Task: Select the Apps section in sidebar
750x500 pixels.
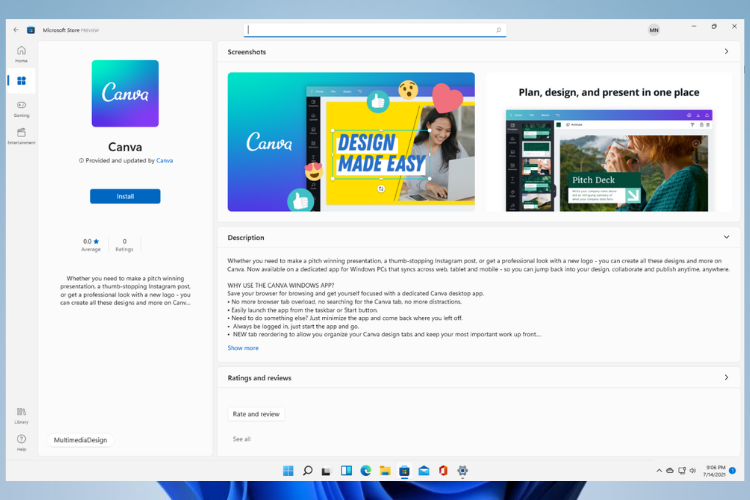Action: [22, 81]
